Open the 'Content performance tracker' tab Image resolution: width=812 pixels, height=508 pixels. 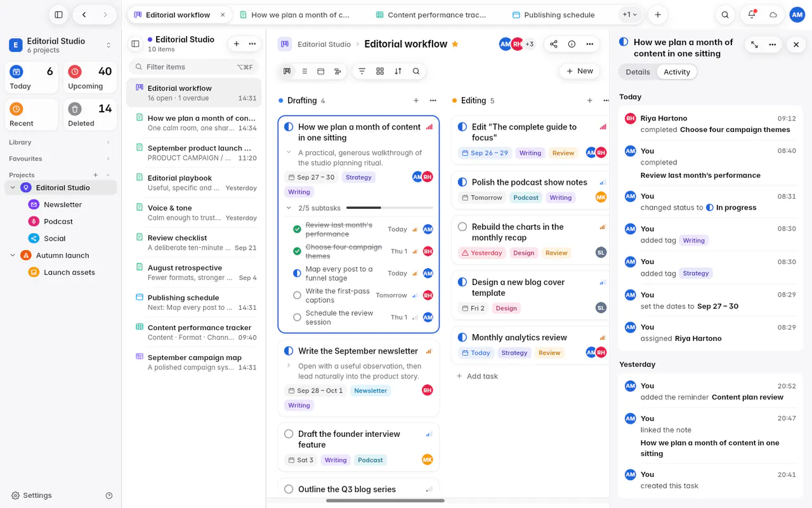(x=431, y=15)
